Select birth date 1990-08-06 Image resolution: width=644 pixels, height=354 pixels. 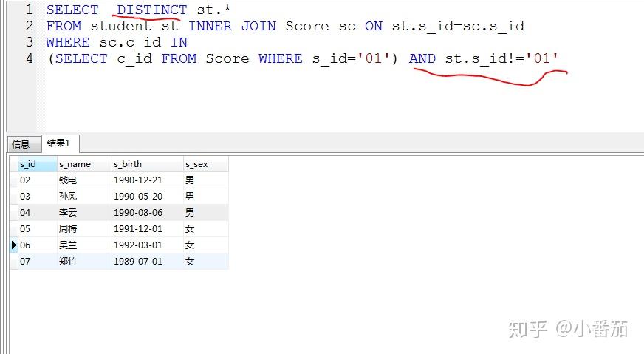[148, 213]
